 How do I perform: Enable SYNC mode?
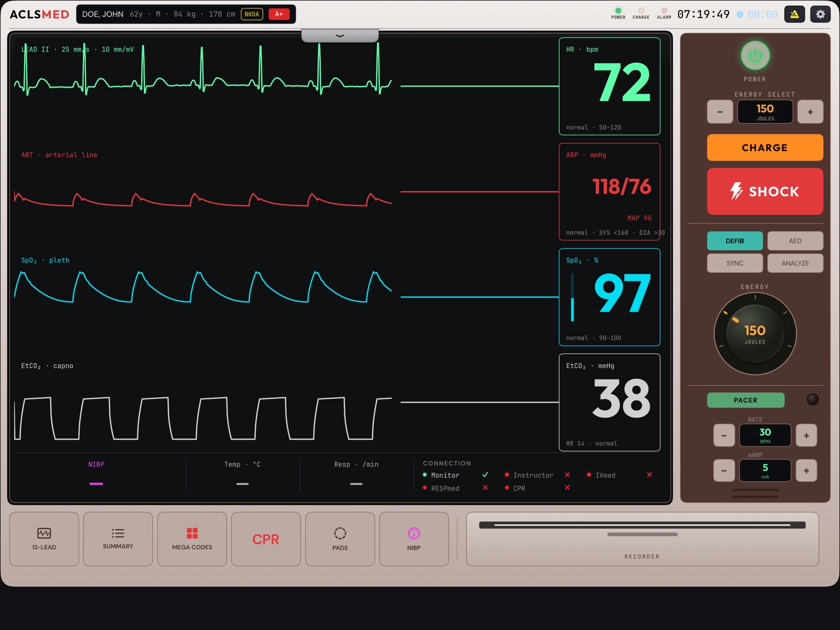pos(735,263)
